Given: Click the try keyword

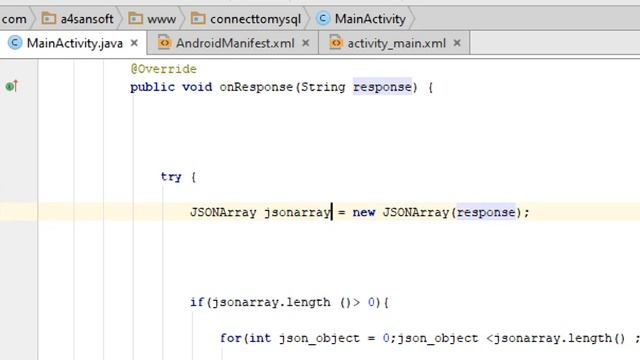Looking at the screenshot, I should (171, 177).
